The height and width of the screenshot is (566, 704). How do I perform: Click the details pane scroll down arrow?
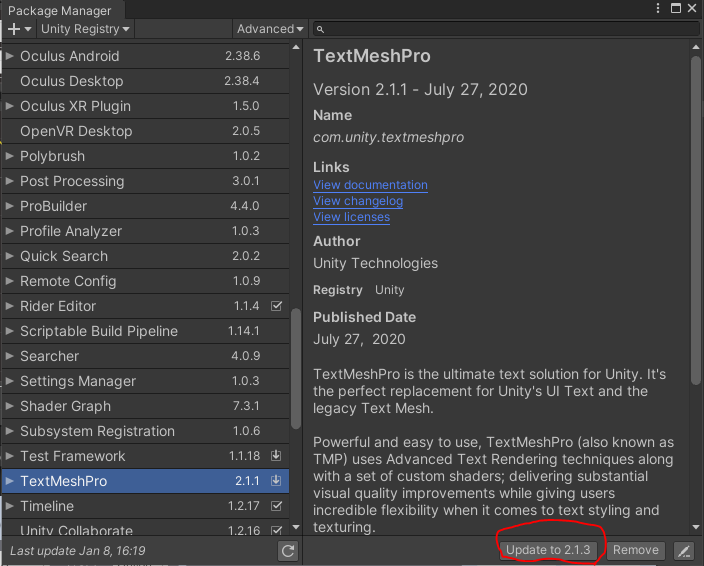click(x=696, y=527)
